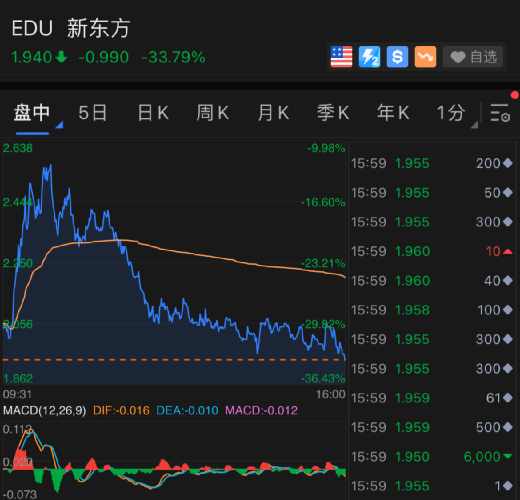Click the MACD histogram sub-chart
Image resolution: width=520 pixels, height=500 pixels.
coord(174,461)
